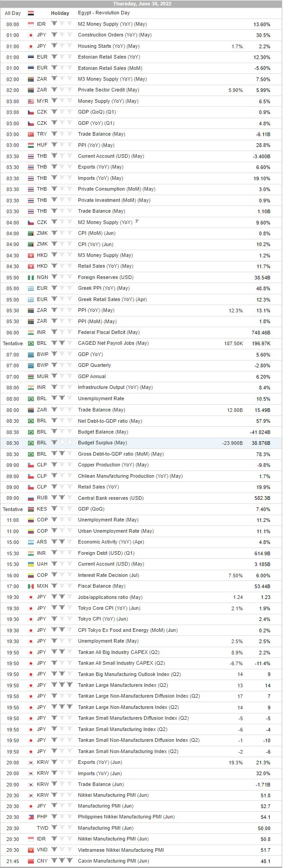Viewport: 284px width, 868px height.
Task: Click the importance bulls for Caixin Manufacturing PMI
Action: [x=62, y=861]
